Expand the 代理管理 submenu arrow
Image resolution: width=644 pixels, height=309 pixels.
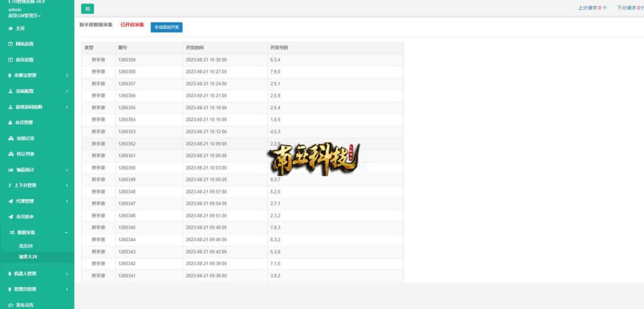tap(67, 201)
